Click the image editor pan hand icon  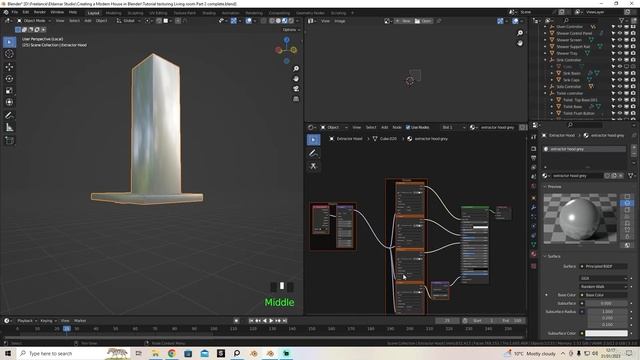520,43
